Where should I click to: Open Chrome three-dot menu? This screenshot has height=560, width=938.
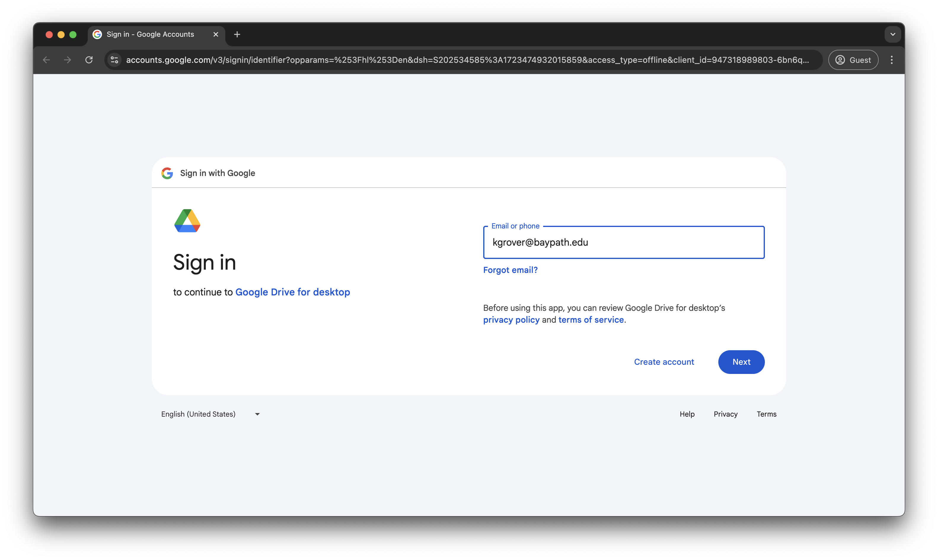tap(891, 60)
